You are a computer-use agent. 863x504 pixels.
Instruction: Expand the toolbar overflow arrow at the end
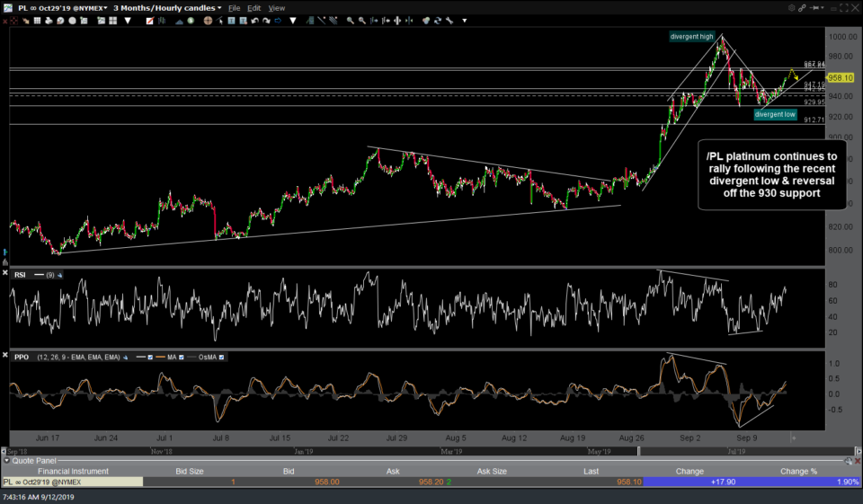(x=465, y=21)
